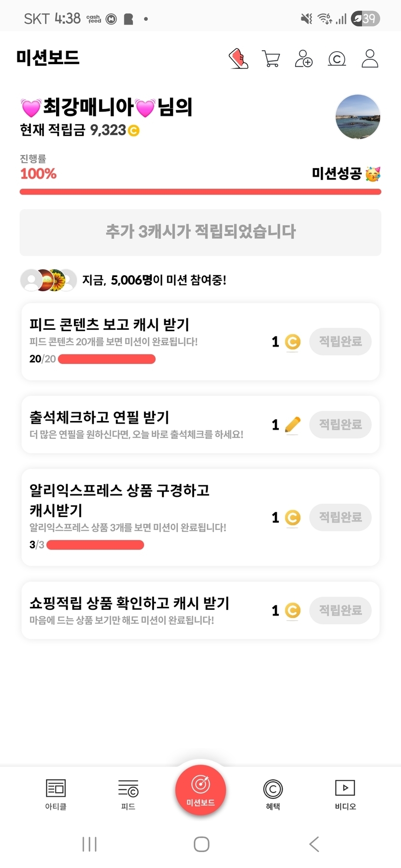Tap the red sneaker icon in header
This screenshot has height=868, width=401.
(x=238, y=59)
